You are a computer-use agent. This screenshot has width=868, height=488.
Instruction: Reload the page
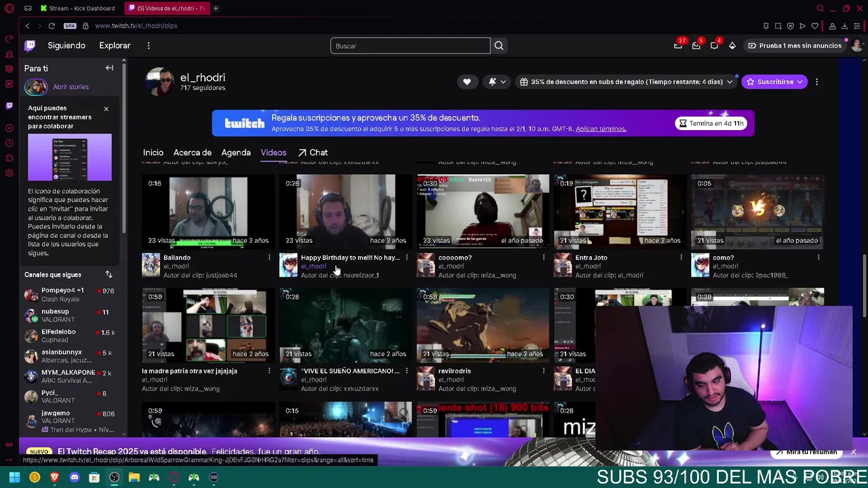pos(52,26)
